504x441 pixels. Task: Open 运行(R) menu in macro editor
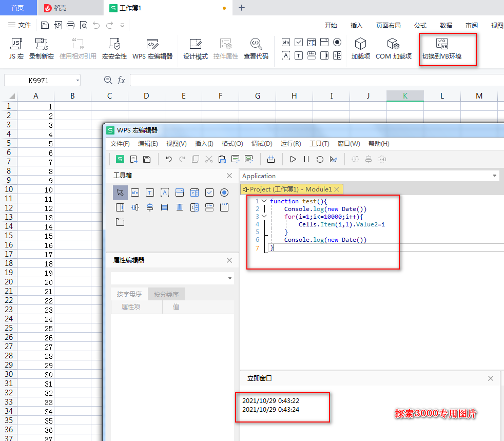[290, 144]
